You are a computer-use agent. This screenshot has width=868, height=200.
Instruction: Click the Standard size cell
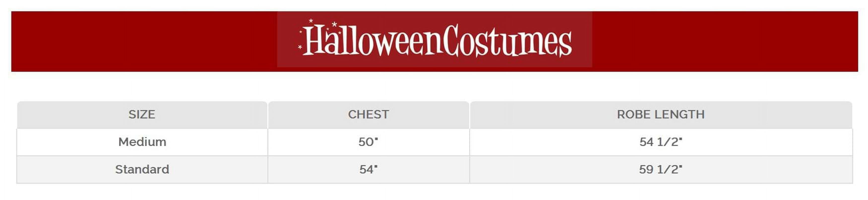coord(142,169)
